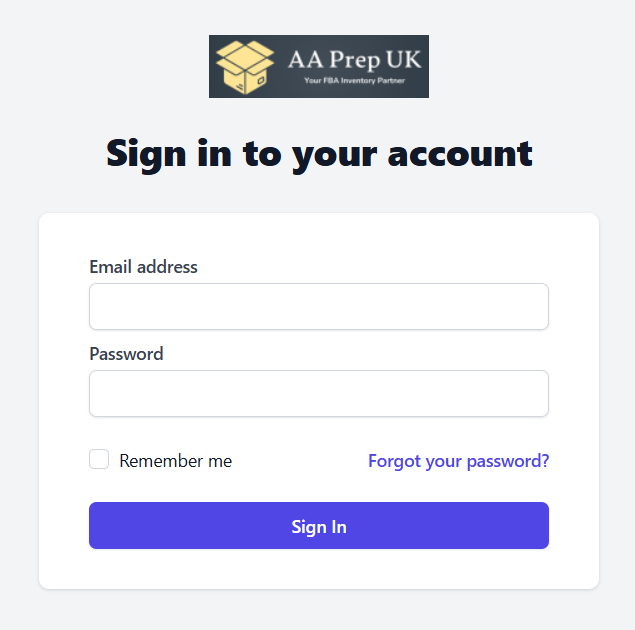This screenshot has height=630, width=635.
Task: Click the word account in the heading
Action: pyautogui.click(x=460, y=154)
